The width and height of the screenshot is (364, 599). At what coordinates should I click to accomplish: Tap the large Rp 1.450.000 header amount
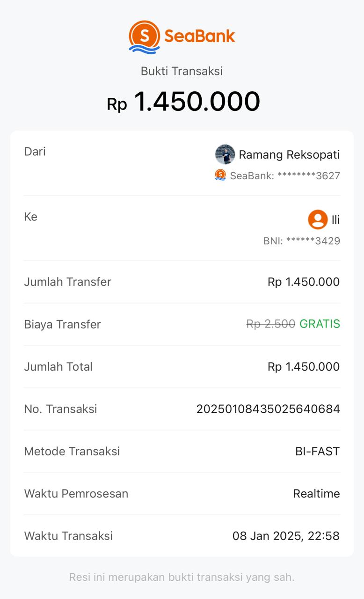183,102
